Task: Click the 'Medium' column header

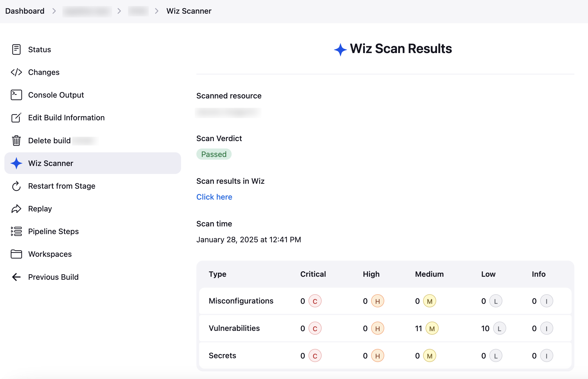Action: tap(429, 274)
